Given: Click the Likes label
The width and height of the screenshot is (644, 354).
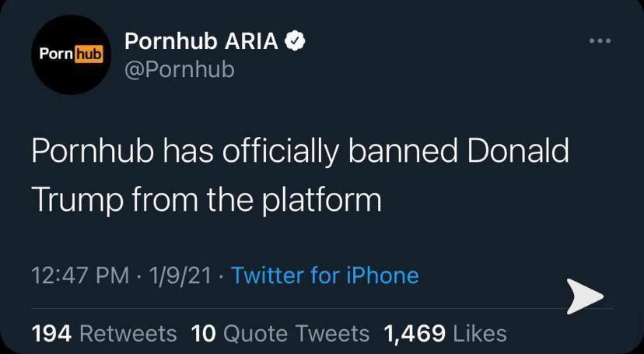Looking at the screenshot, I should click(480, 334).
